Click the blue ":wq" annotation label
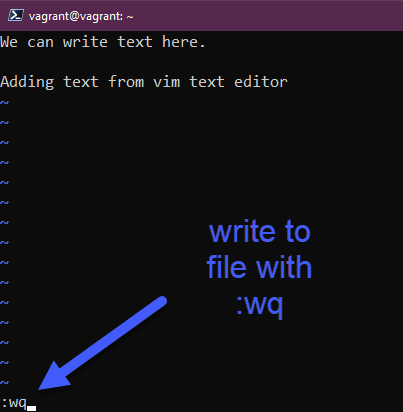Screen dimensions: 403x412 click(260, 305)
